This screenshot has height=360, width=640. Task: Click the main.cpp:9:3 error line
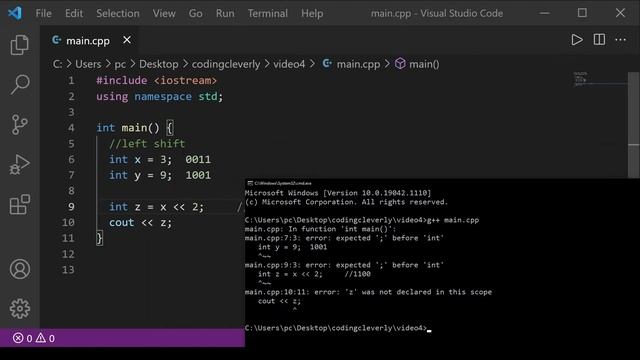pyautogui.click(x=344, y=265)
